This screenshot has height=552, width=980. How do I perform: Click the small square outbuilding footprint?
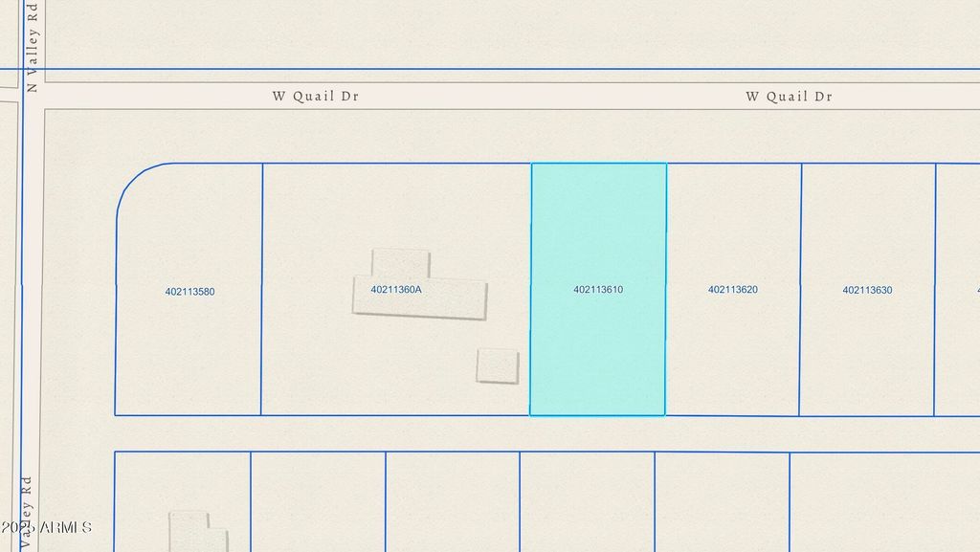(497, 365)
